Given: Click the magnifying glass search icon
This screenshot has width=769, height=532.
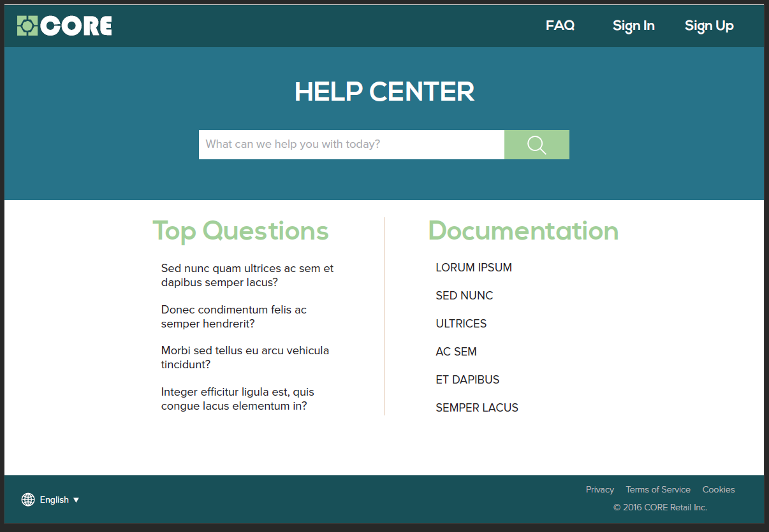Looking at the screenshot, I should (536, 145).
